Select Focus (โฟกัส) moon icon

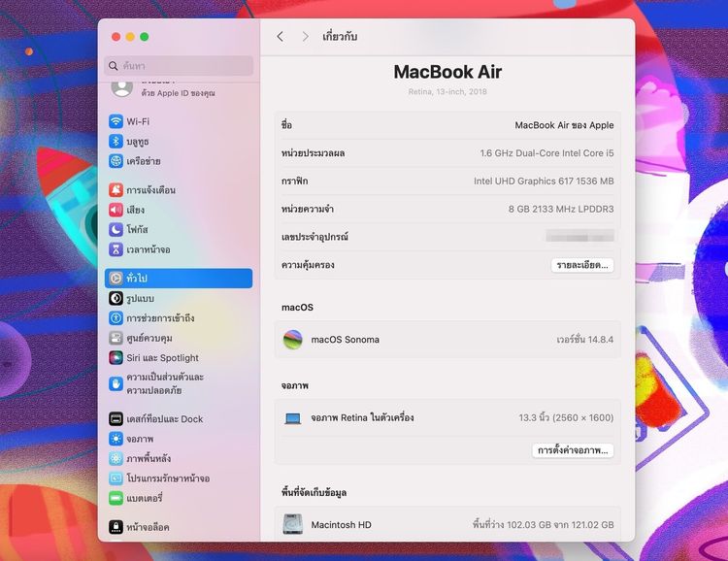tap(116, 229)
